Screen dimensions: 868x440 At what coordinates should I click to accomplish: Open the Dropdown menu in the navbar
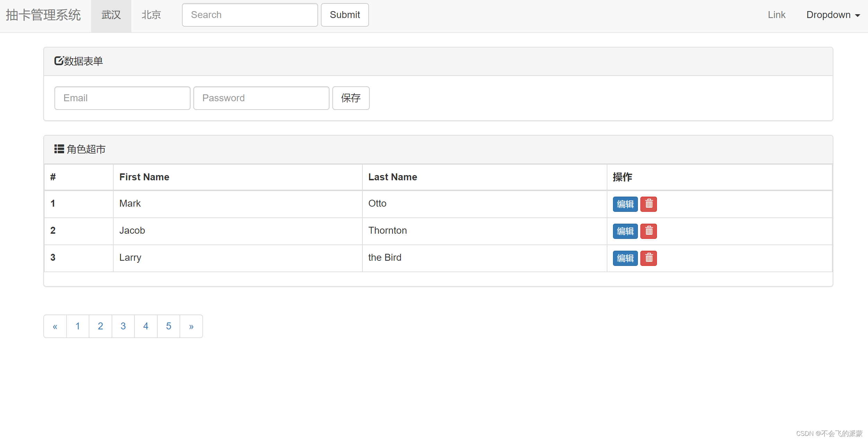pos(833,15)
